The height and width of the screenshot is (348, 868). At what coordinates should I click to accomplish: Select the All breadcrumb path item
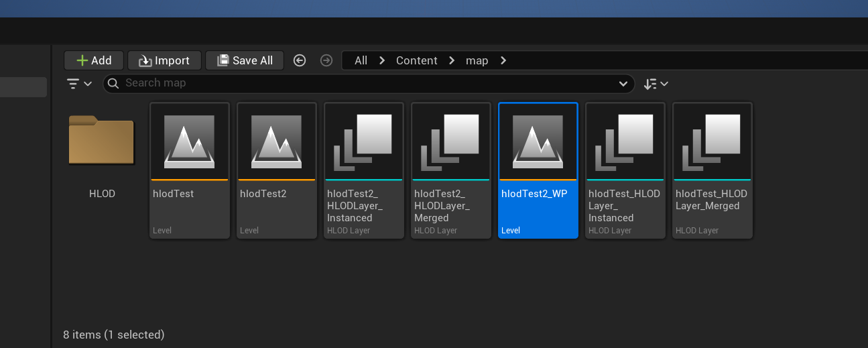tap(361, 60)
